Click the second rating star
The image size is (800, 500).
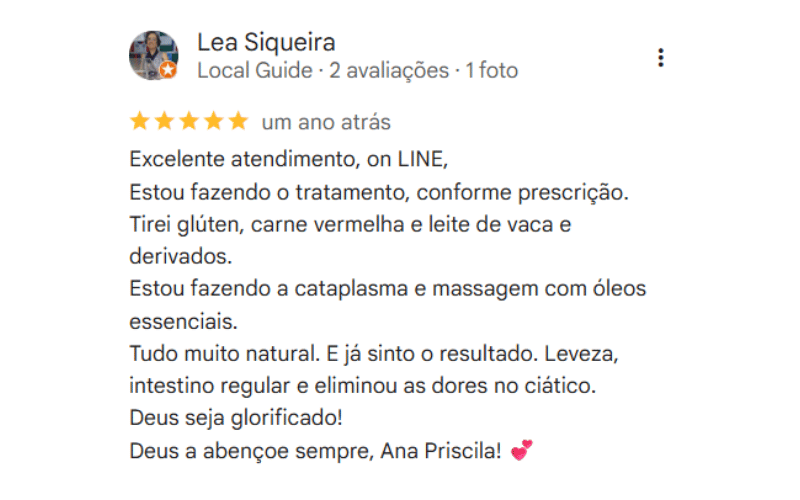[x=164, y=122]
